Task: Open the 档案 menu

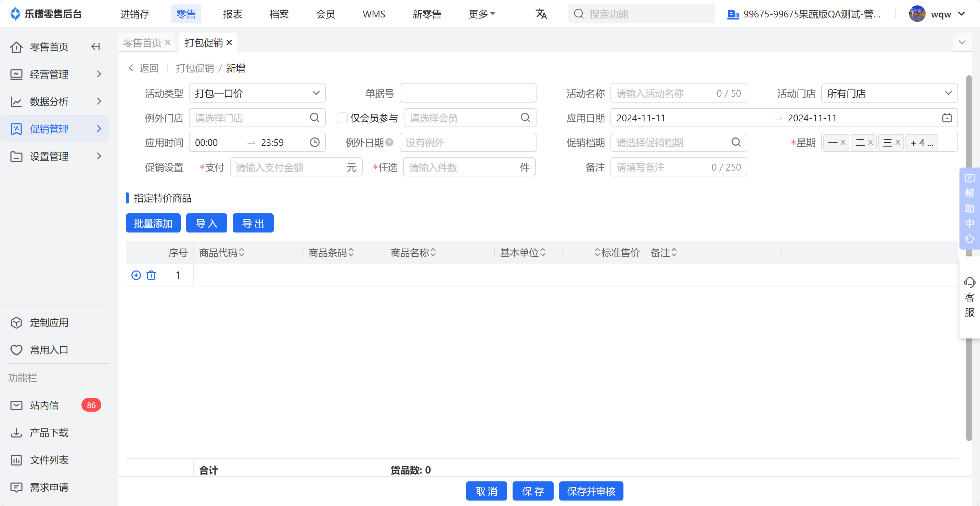Action: (x=279, y=14)
